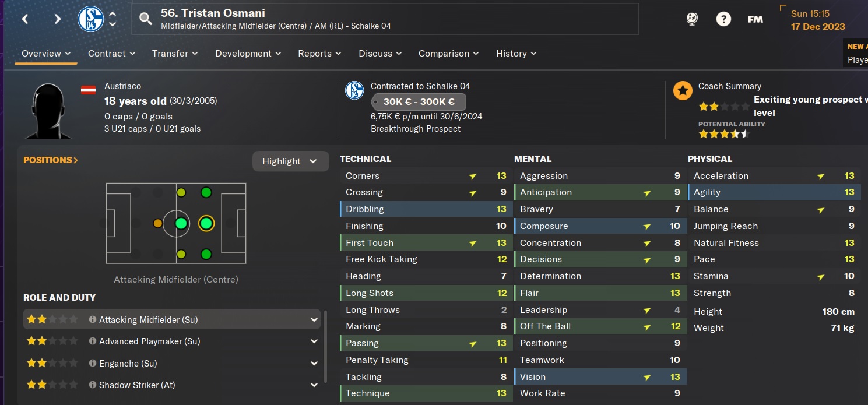Click the orange Coach Summary star icon
868x405 pixels.
point(683,91)
